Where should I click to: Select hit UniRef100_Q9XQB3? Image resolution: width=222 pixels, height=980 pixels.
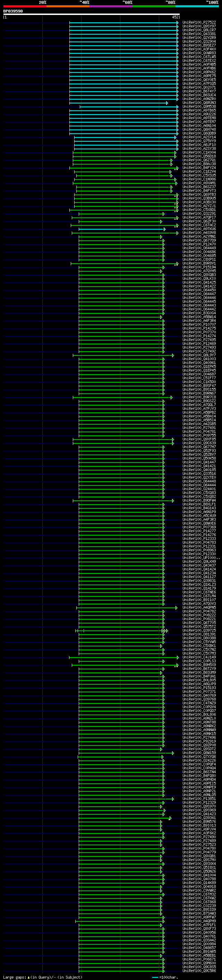(x=199, y=275)
